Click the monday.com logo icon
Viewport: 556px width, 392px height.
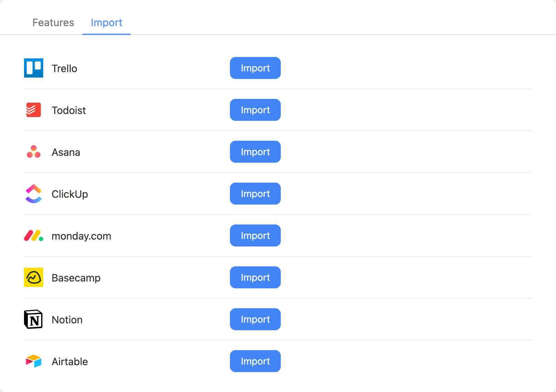point(34,235)
